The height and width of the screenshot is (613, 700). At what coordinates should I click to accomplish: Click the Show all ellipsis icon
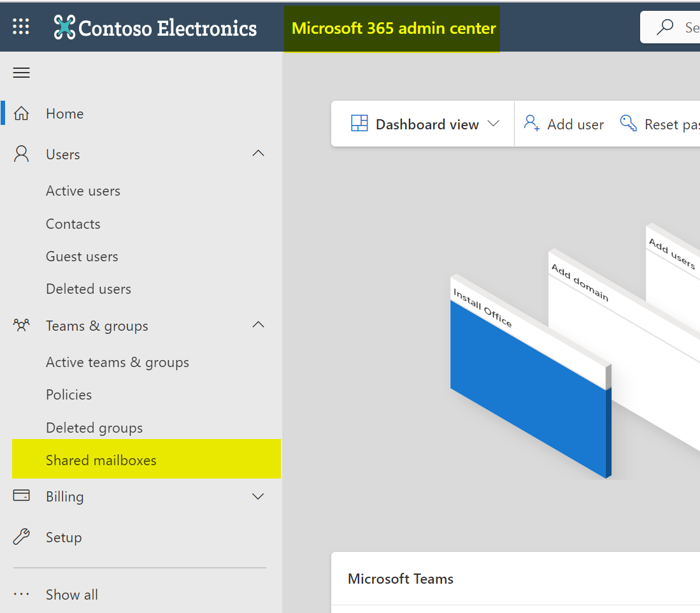coord(21,595)
